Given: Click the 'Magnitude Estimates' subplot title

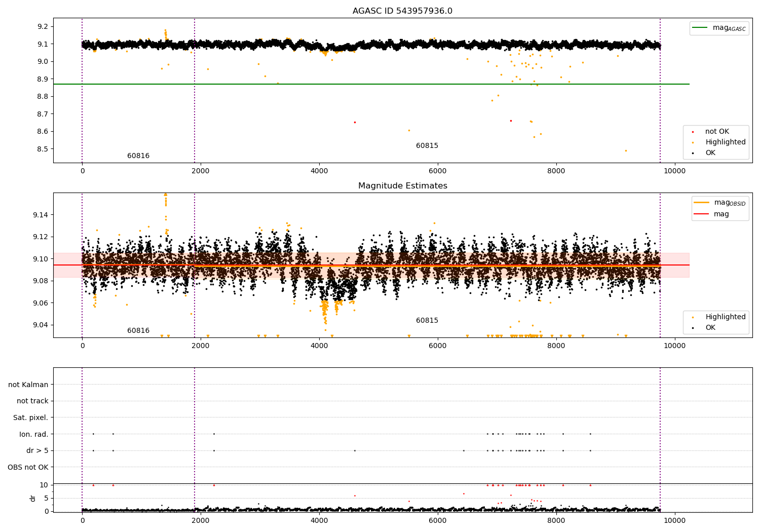Looking at the screenshot, I should (x=402, y=186).
